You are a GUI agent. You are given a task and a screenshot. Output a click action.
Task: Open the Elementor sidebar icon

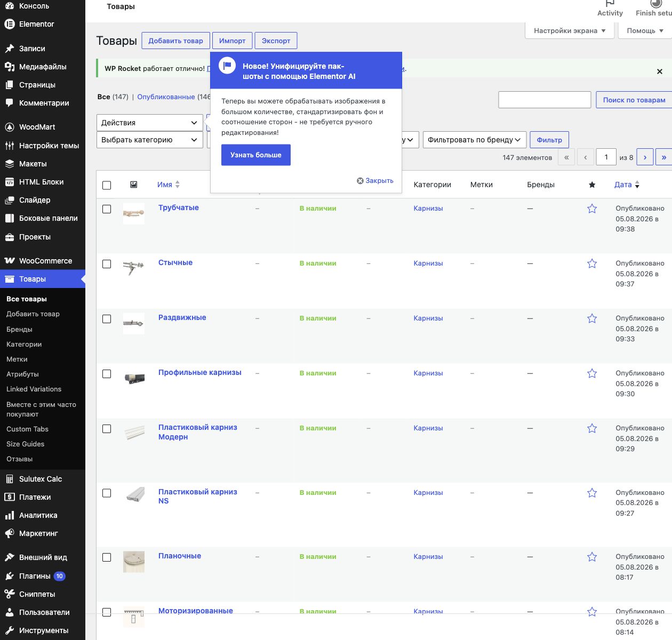[x=9, y=24]
